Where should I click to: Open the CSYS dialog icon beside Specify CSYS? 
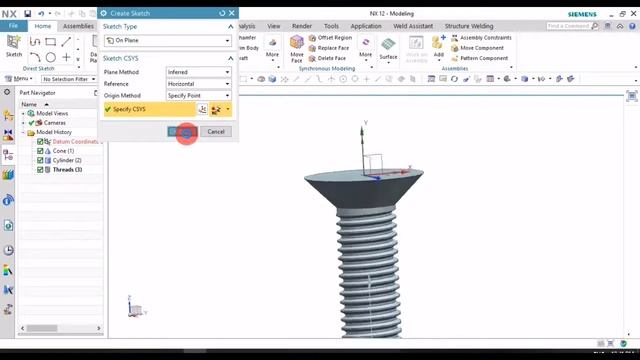(202, 109)
